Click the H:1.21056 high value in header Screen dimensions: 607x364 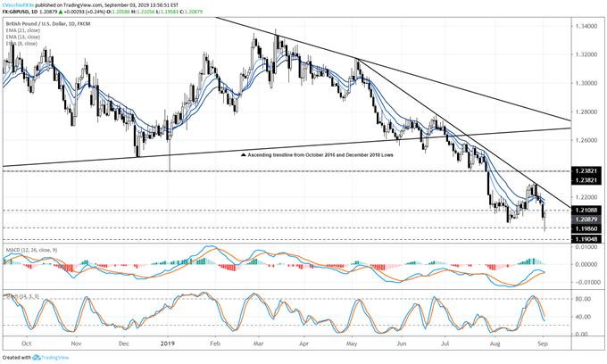click(143, 12)
